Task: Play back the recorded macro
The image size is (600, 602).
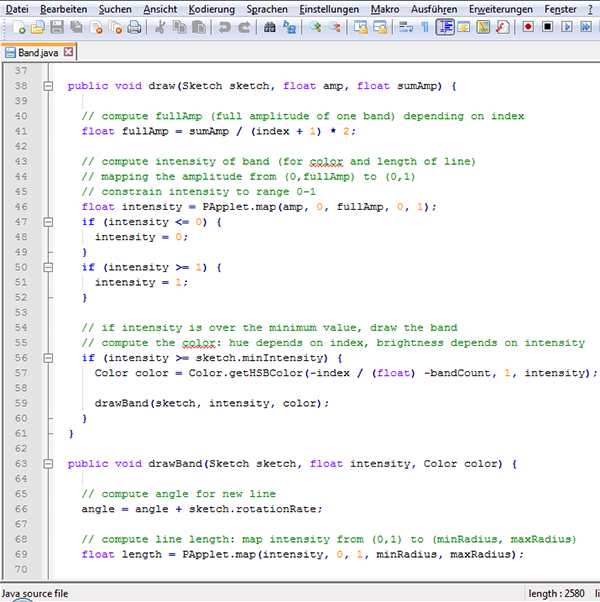Action: point(567,27)
